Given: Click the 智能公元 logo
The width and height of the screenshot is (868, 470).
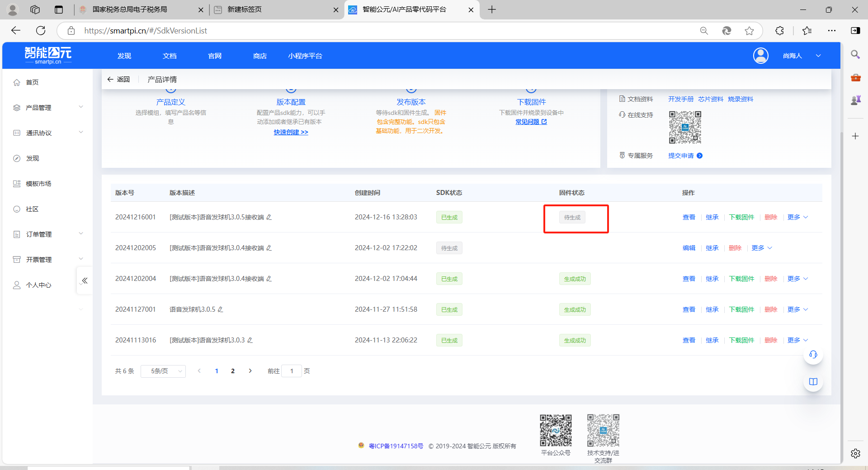Looking at the screenshot, I should [x=48, y=55].
